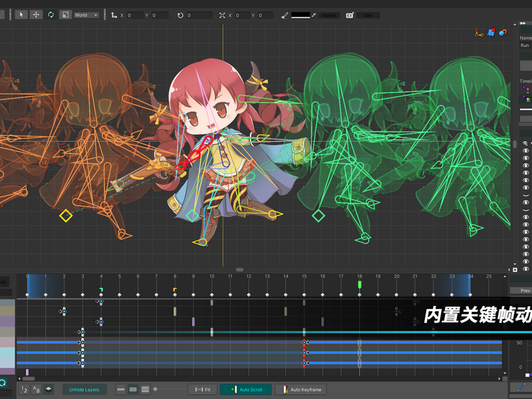Click the scale Y input field
This screenshot has height=399, width=532.
pos(265,15)
